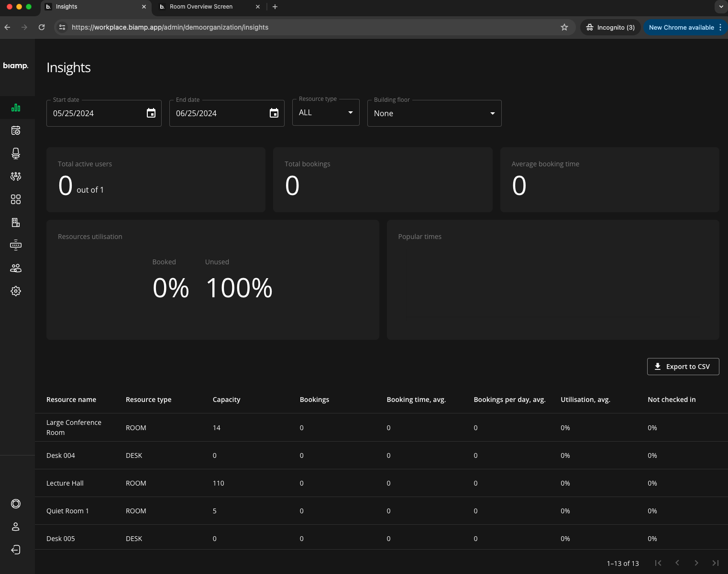Click the 1–13 of 13 pagination text
Screen dimensions: 728x574
coord(623,563)
